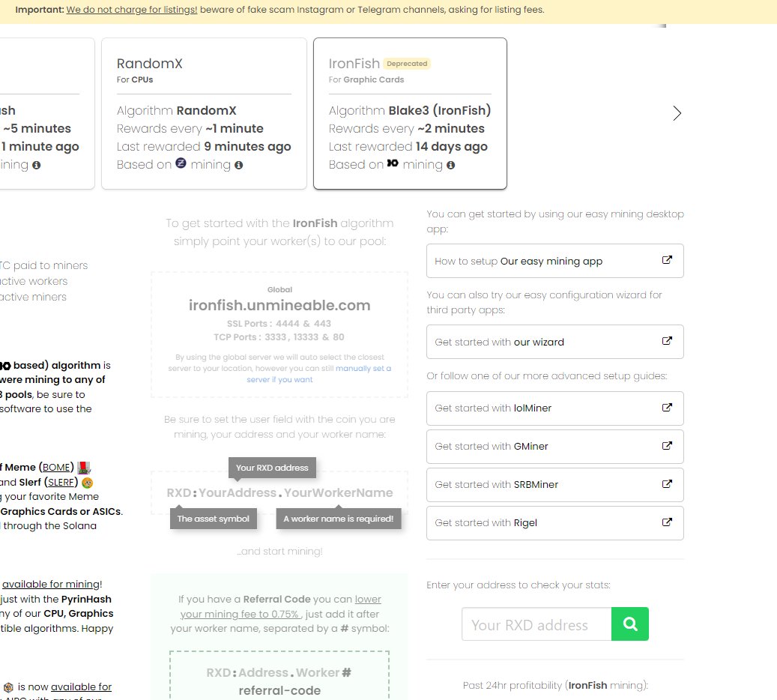
Task: Click 'available for' link near bottom left
Action: coord(81,687)
